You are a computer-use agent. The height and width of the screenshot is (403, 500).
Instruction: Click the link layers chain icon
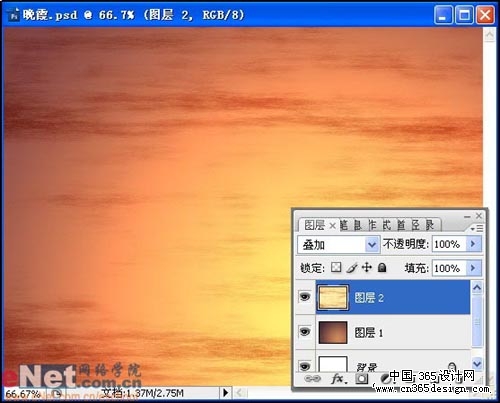tap(312, 379)
